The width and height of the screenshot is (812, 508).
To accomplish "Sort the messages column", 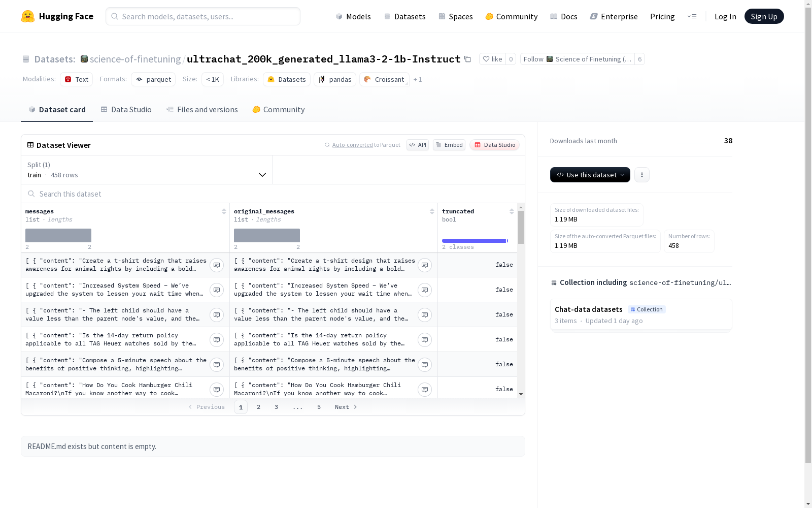I will (224, 211).
